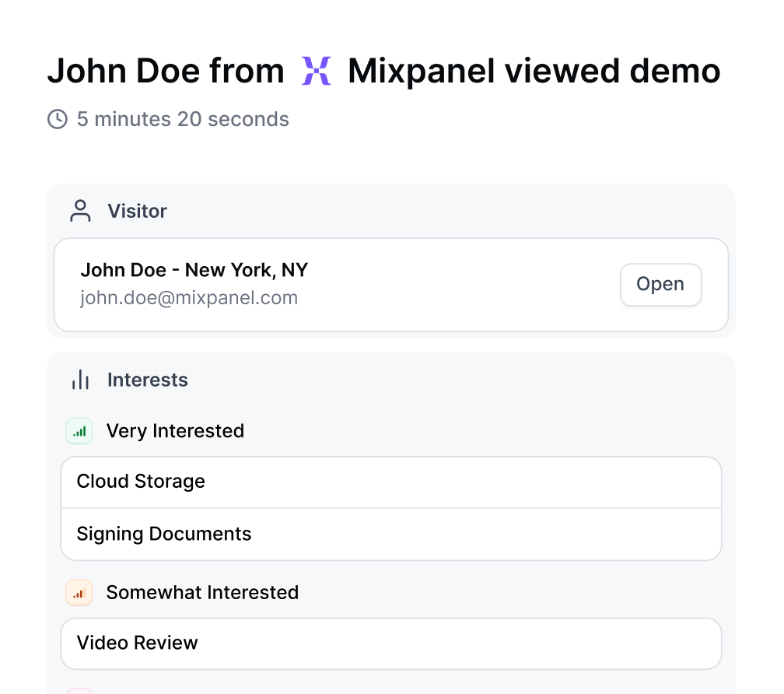Click the Interests panel header
The image size is (784, 694).
147,380
